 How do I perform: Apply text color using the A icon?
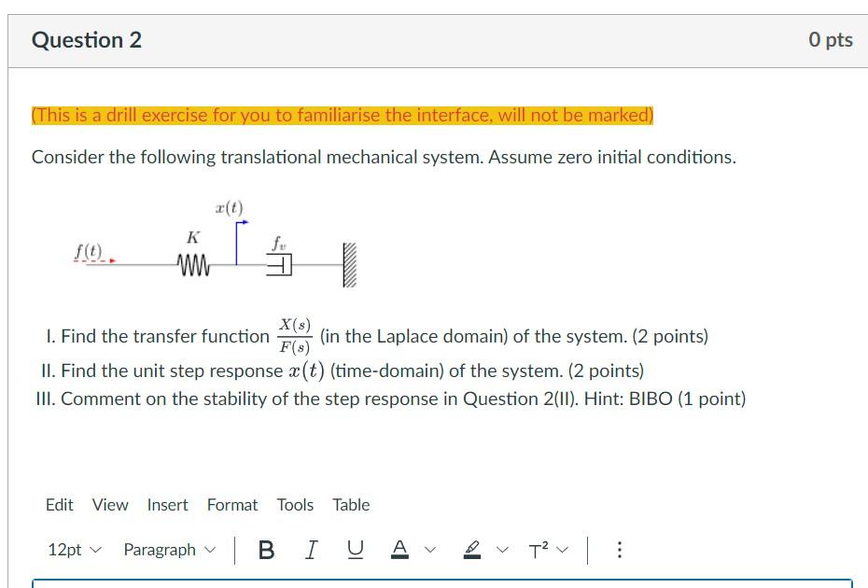398,549
